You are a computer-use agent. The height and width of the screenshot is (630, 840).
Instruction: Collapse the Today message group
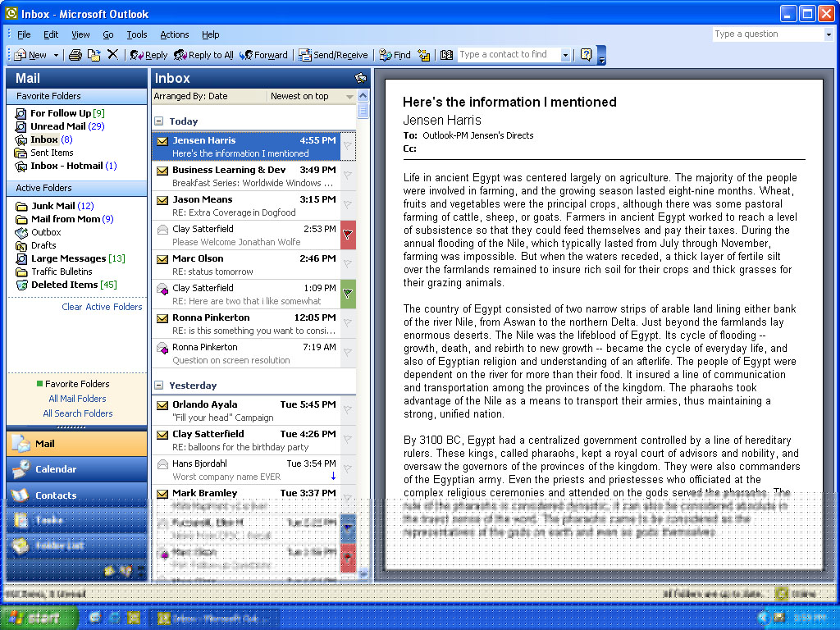(x=158, y=121)
